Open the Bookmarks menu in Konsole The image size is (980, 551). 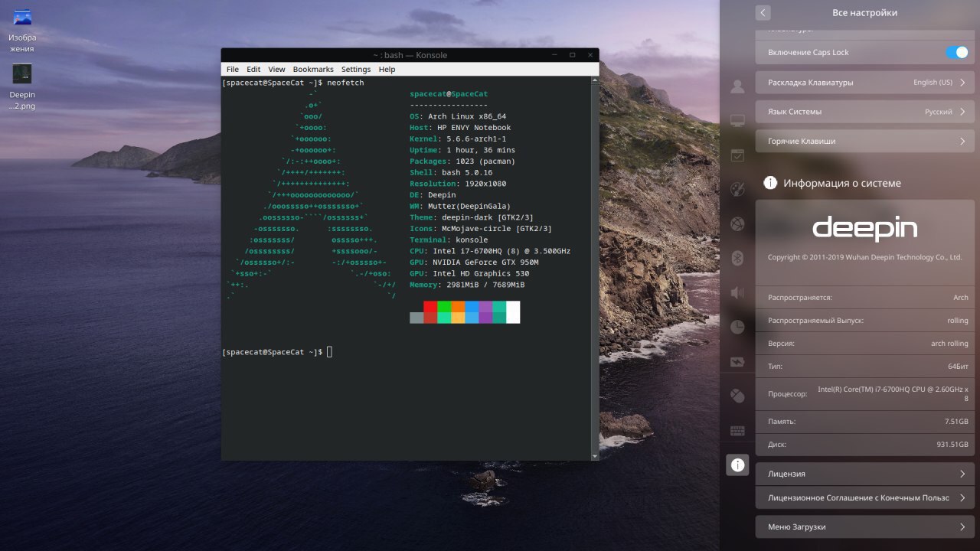click(313, 69)
